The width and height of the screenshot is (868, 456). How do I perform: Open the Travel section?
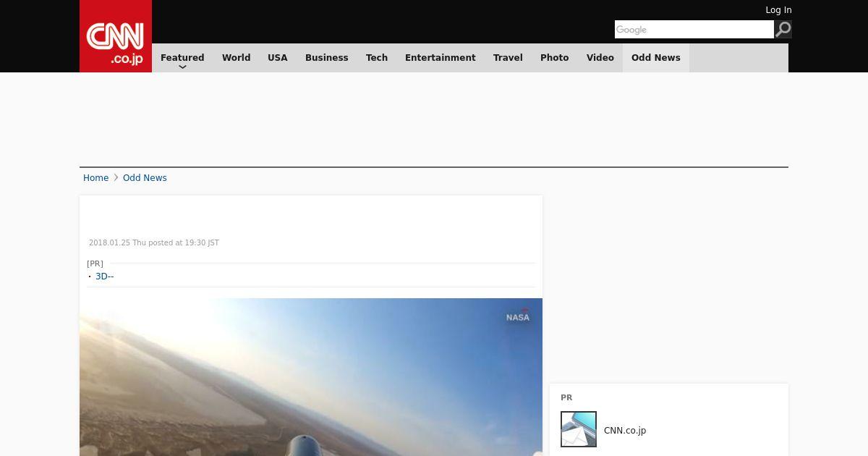508,58
